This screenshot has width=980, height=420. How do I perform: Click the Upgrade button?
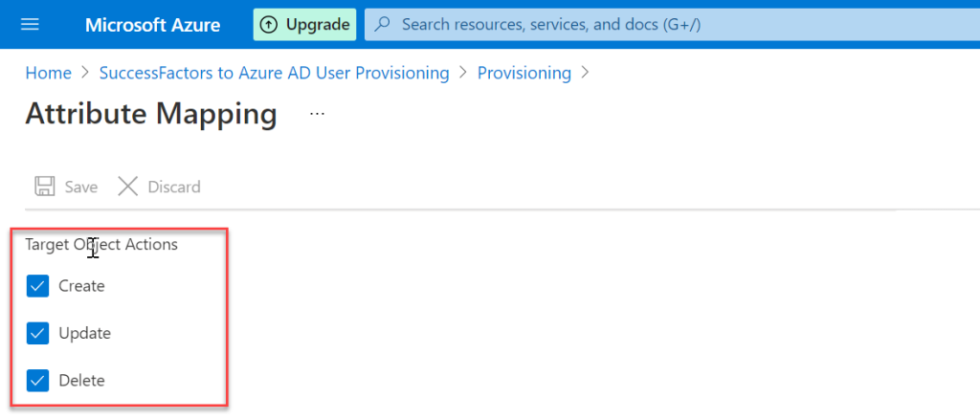(304, 25)
